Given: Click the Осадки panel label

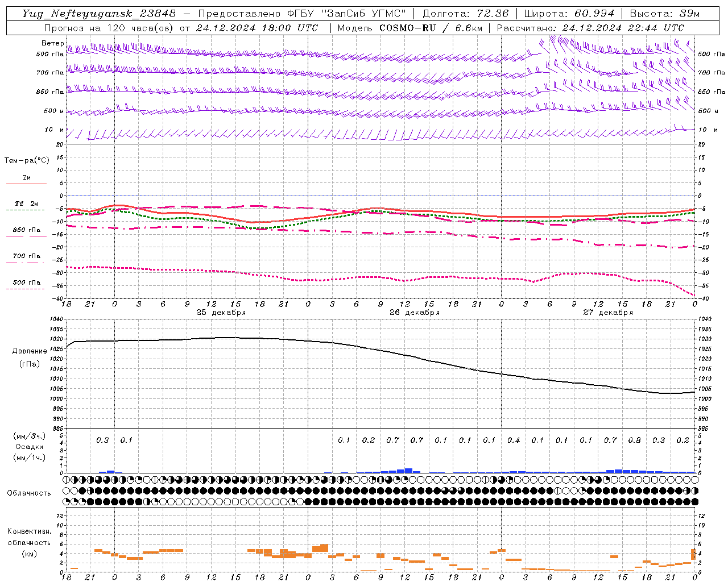Looking at the screenshot, I should [x=30, y=447].
